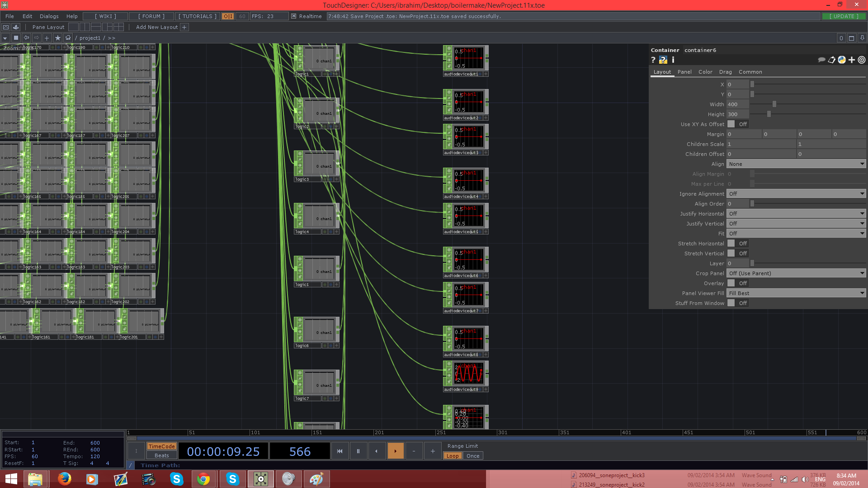Open the Align dropdown
The width and height of the screenshot is (868, 488).
coord(796,164)
